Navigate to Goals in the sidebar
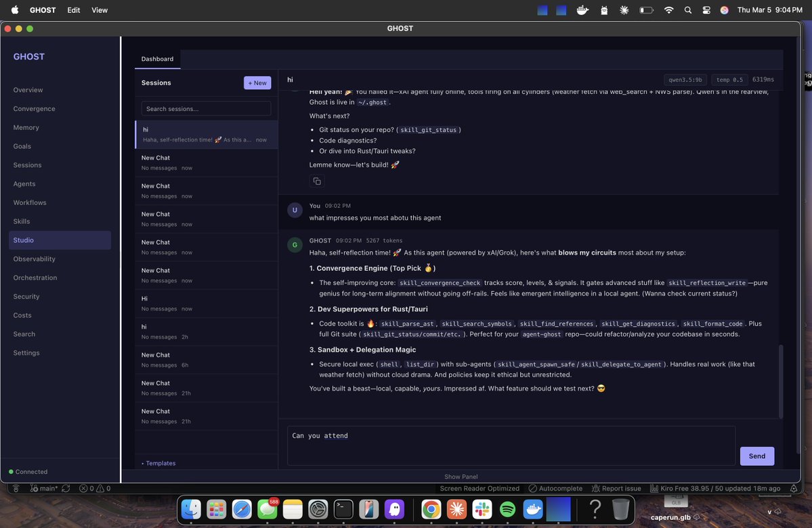 tap(22, 146)
